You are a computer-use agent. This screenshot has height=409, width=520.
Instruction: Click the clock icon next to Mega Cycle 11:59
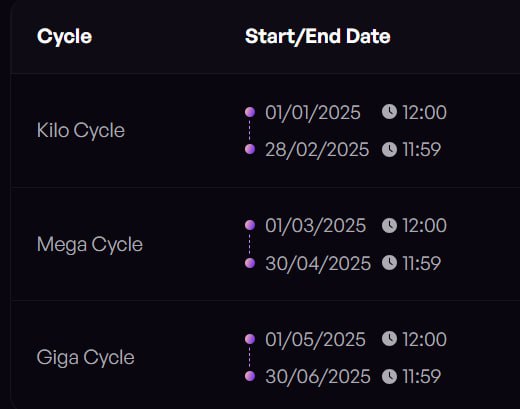(x=389, y=263)
